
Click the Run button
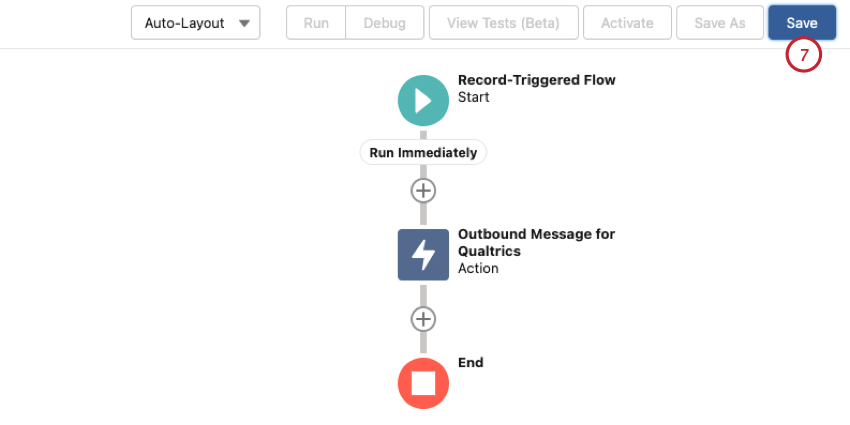pos(316,23)
